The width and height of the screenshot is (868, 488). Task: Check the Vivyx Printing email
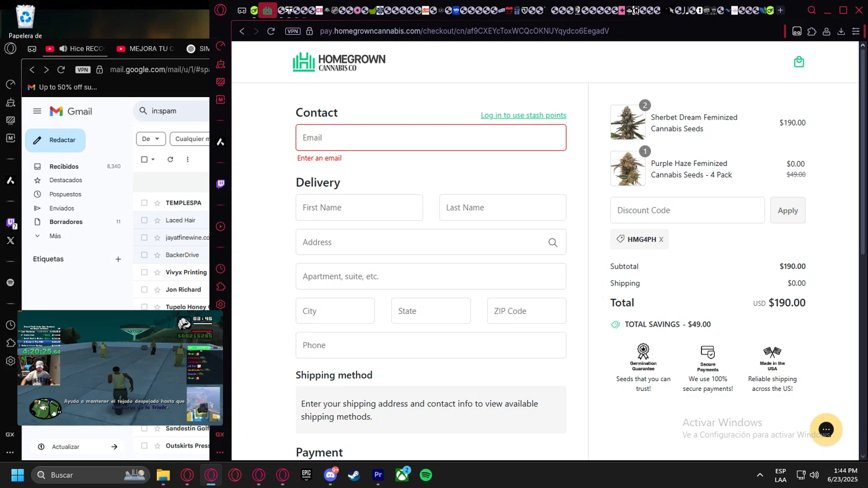click(x=144, y=272)
